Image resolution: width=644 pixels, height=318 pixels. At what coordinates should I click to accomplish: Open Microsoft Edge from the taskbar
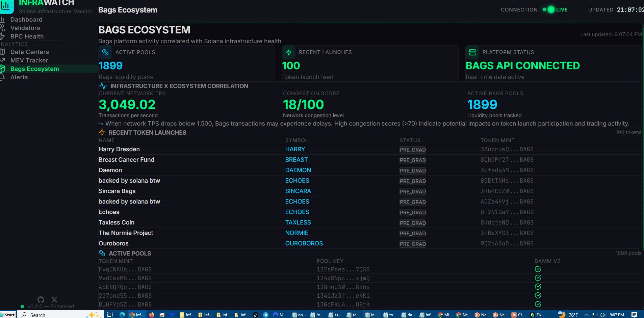pyautogui.click(x=122, y=315)
